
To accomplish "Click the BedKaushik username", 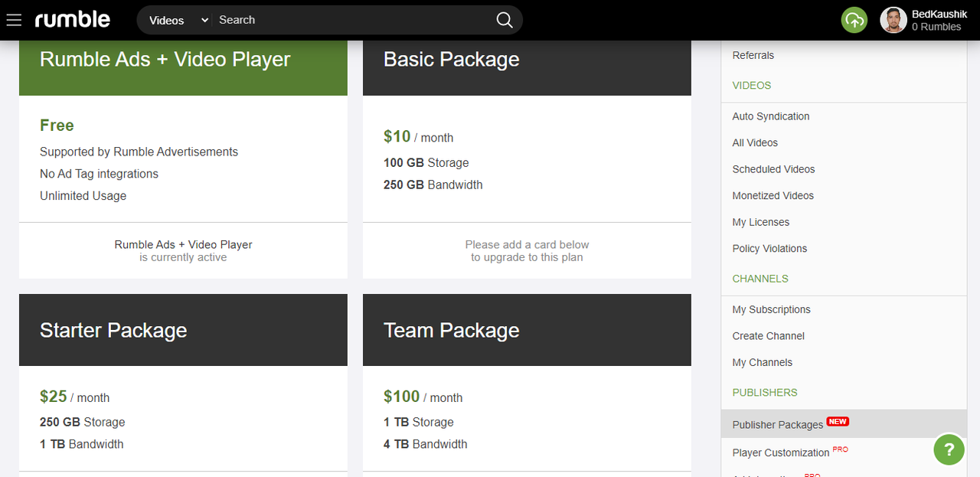I will click(x=939, y=14).
